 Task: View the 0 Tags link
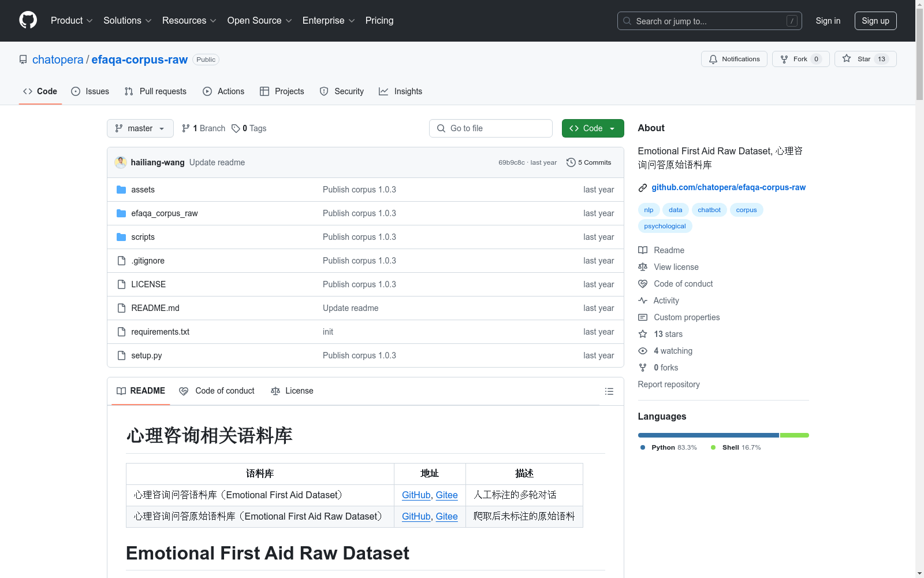249,128
